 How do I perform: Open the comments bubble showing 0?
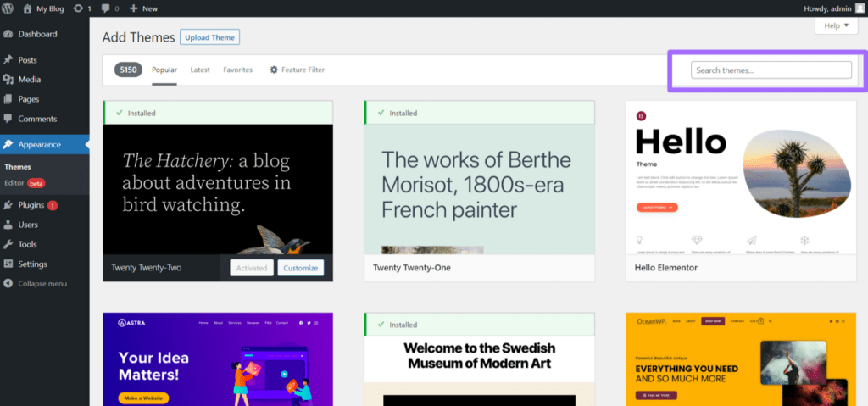pyautogui.click(x=110, y=8)
